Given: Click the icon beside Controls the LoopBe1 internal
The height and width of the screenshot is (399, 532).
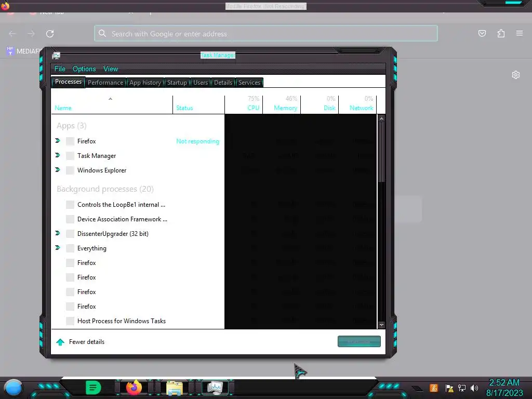Looking at the screenshot, I should pyautogui.click(x=70, y=205).
